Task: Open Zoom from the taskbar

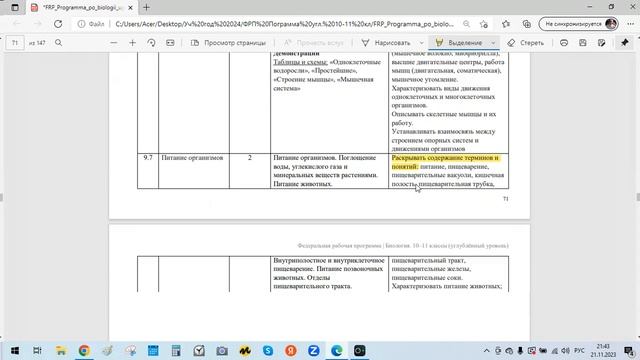Action: [313, 351]
